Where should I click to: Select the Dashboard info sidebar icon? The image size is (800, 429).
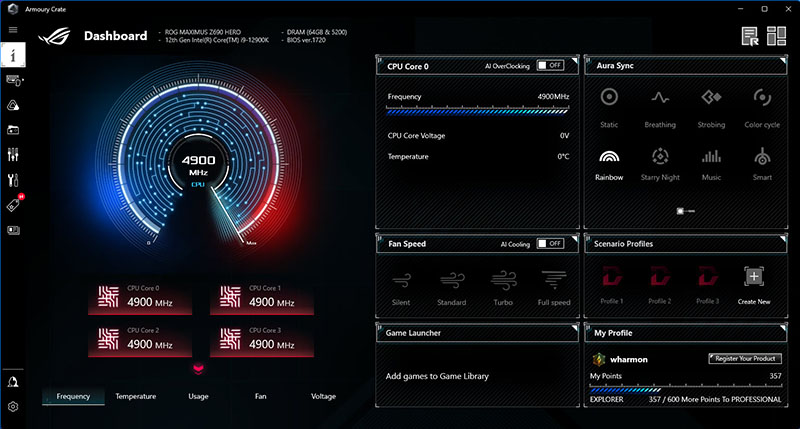(13, 55)
